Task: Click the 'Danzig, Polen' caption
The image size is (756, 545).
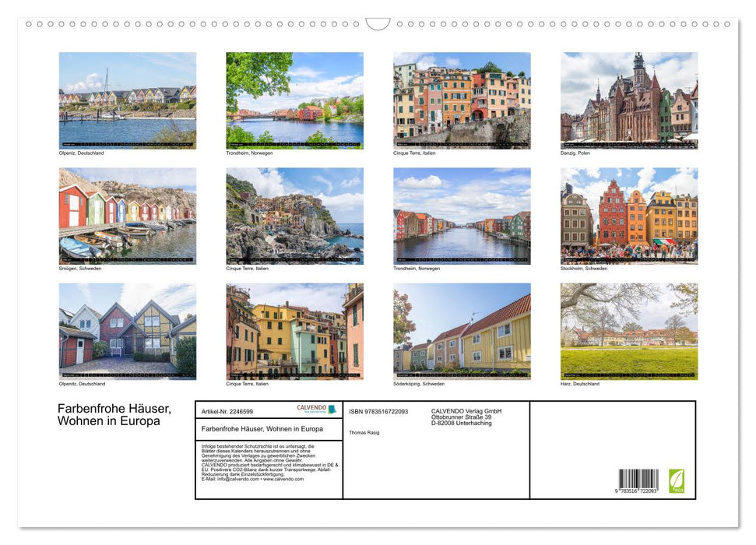Action: coord(575,153)
